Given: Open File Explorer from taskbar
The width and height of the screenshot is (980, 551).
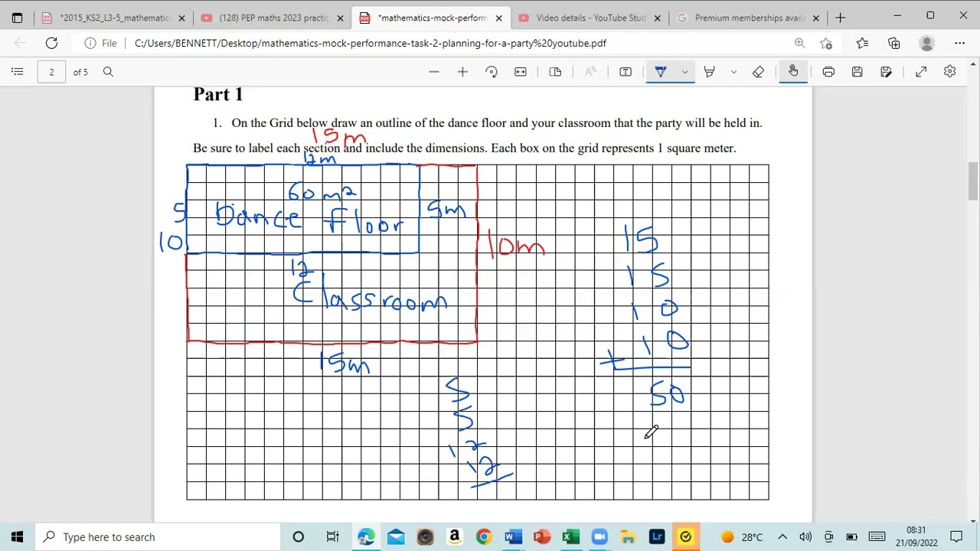Looking at the screenshot, I should click(x=629, y=536).
